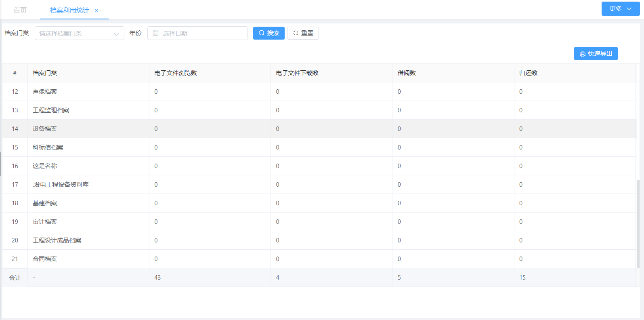Click the calendar icon in 年份 field
Viewport: 644px width, 320px height.
(155, 33)
